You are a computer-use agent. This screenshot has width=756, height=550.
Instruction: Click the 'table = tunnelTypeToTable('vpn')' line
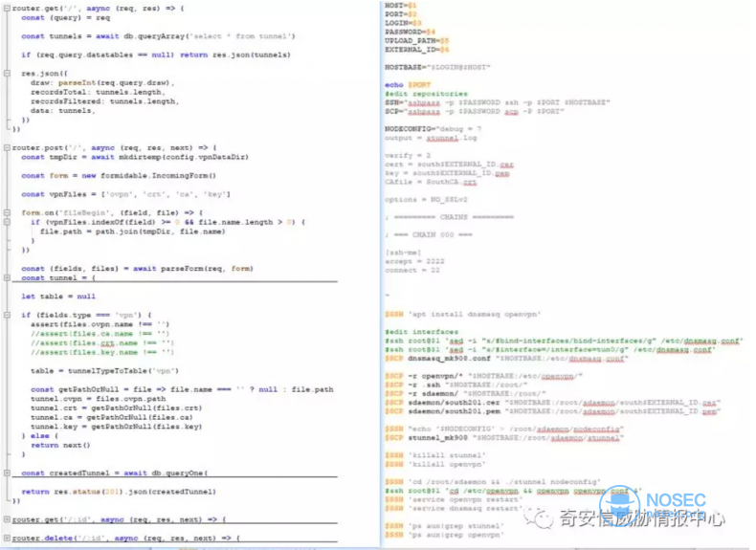pyautogui.click(x=104, y=371)
